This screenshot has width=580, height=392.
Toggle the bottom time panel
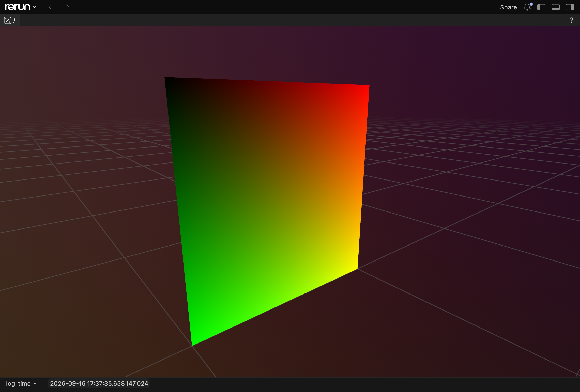tap(556, 7)
